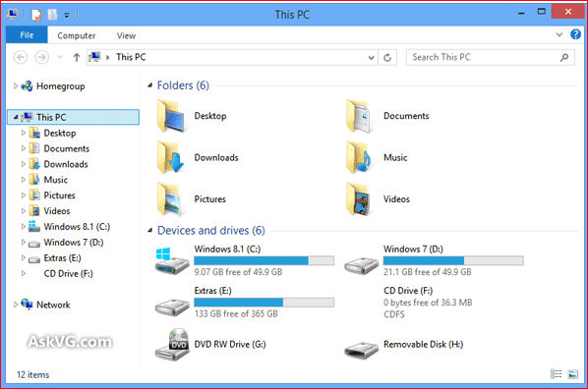Open the Computer ribbon tab

pyautogui.click(x=76, y=35)
